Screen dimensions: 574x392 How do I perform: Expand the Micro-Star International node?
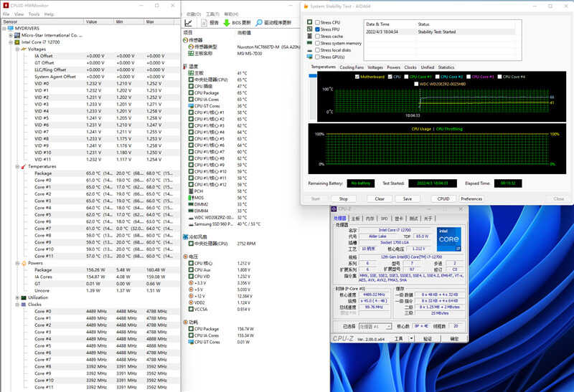point(11,35)
